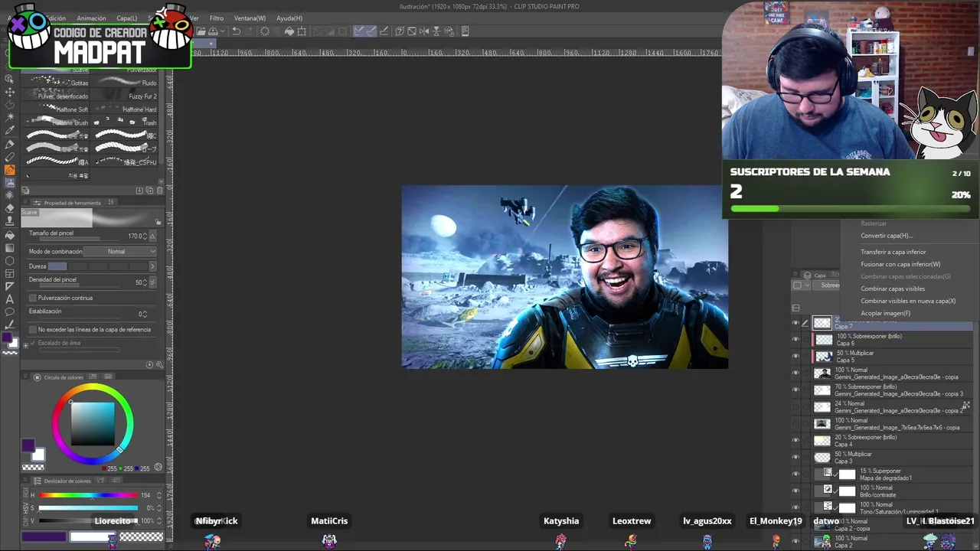Viewport: 980px width, 551px height.
Task: Choose Convertir capa(H)... from context menu
Action: pyautogui.click(x=887, y=236)
